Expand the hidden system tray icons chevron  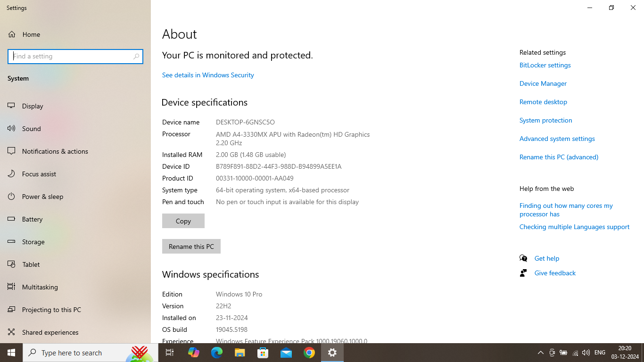[540, 353]
